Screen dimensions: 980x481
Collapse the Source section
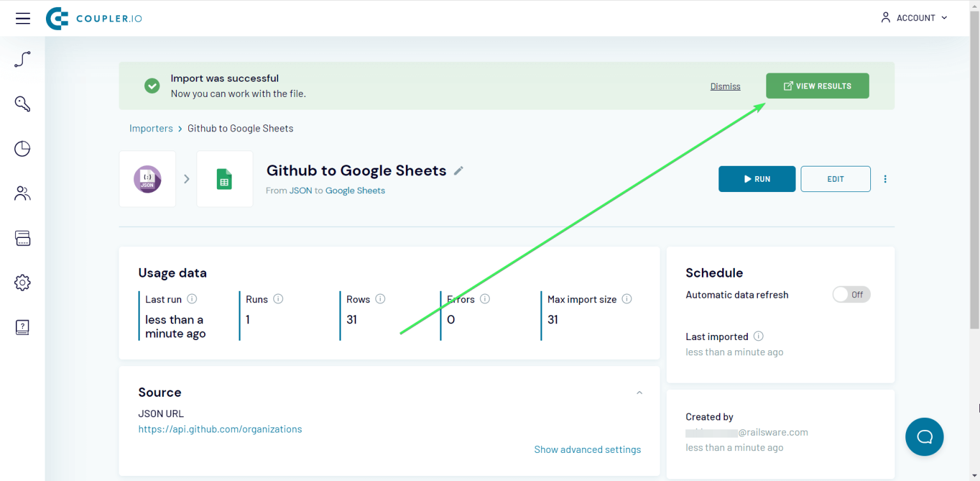click(639, 392)
